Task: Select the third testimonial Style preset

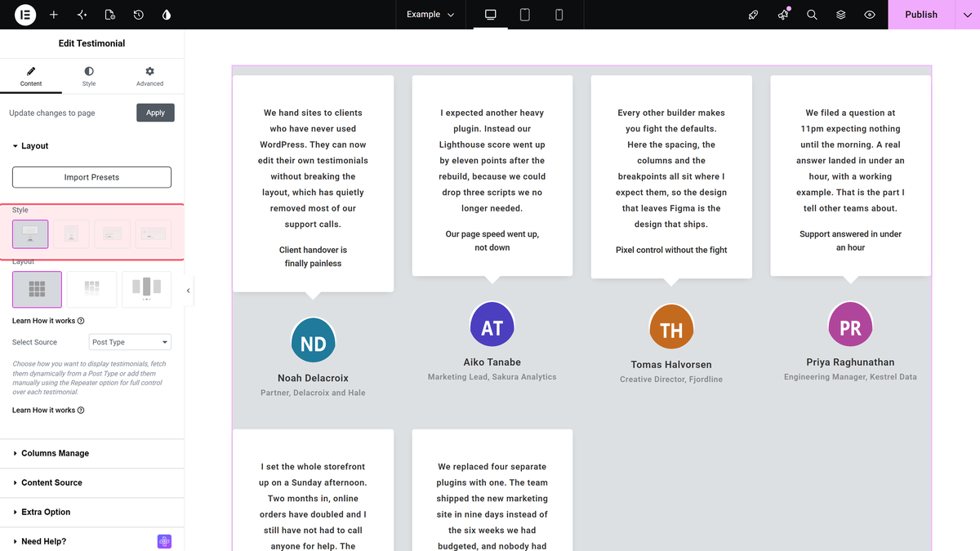Action: coord(113,234)
